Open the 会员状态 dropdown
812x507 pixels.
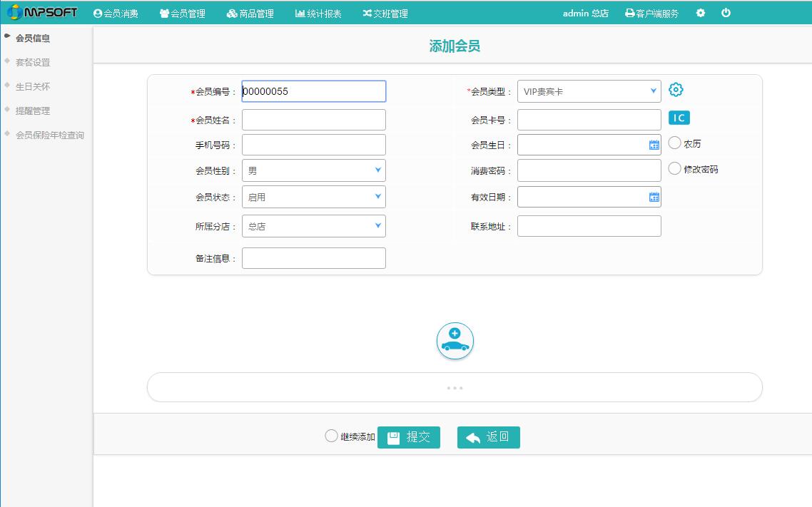(x=313, y=197)
